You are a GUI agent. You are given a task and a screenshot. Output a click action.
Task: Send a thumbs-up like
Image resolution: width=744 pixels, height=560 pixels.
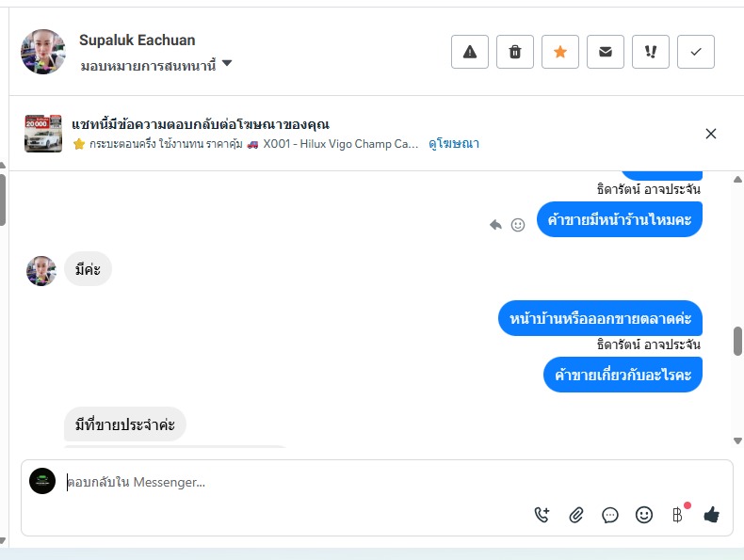point(711,515)
